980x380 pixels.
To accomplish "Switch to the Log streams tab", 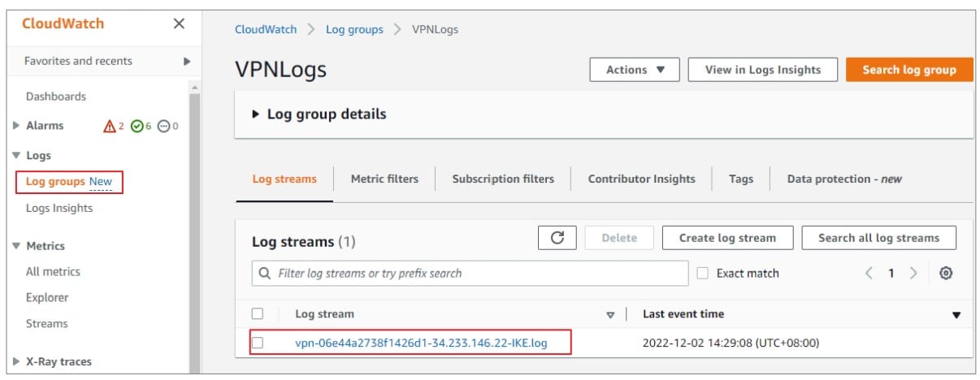I will (284, 179).
